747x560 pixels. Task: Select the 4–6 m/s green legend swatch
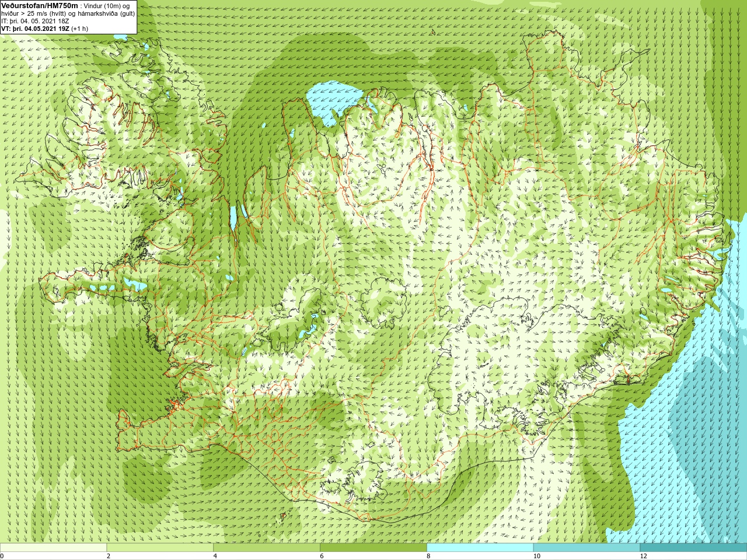(267, 548)
